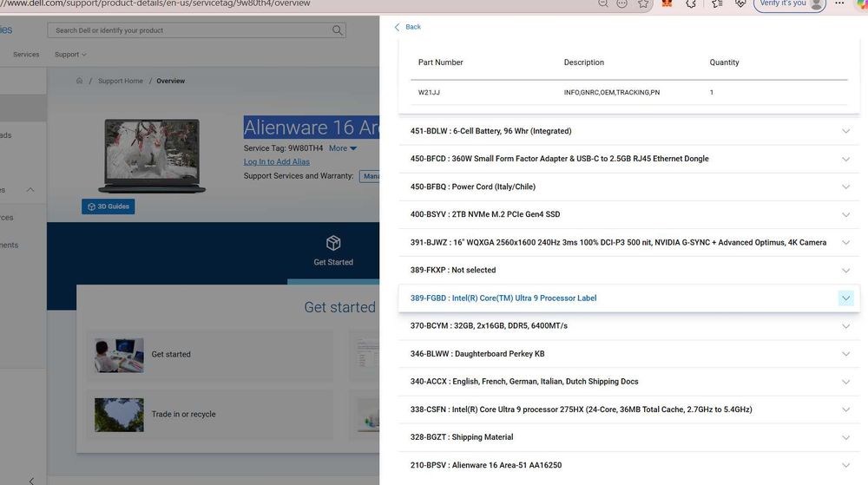Click Log In to Add Alias link
868x485 pixels.
(x=277, y=161)
